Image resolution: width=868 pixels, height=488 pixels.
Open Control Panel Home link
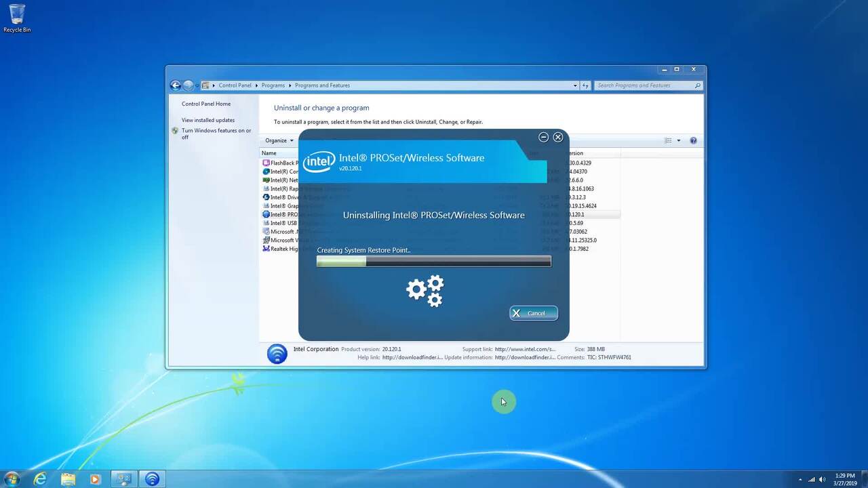[x=206, y=104]
